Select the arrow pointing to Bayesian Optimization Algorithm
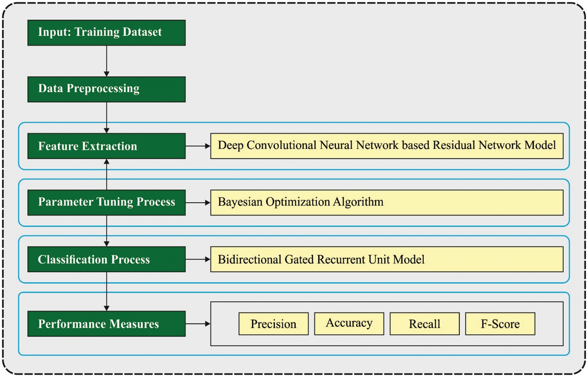Screen dimensions: 588x377 pyautogui.click(x=199, y=202)
